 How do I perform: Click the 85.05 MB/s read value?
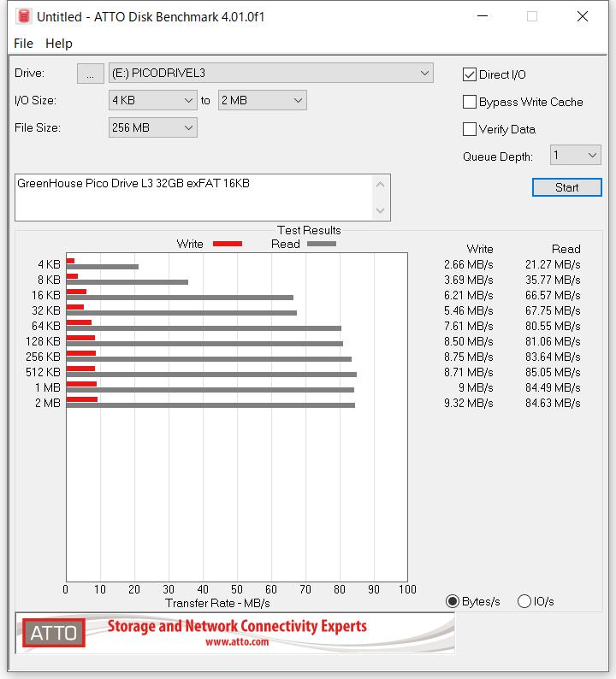coord(553,372)
